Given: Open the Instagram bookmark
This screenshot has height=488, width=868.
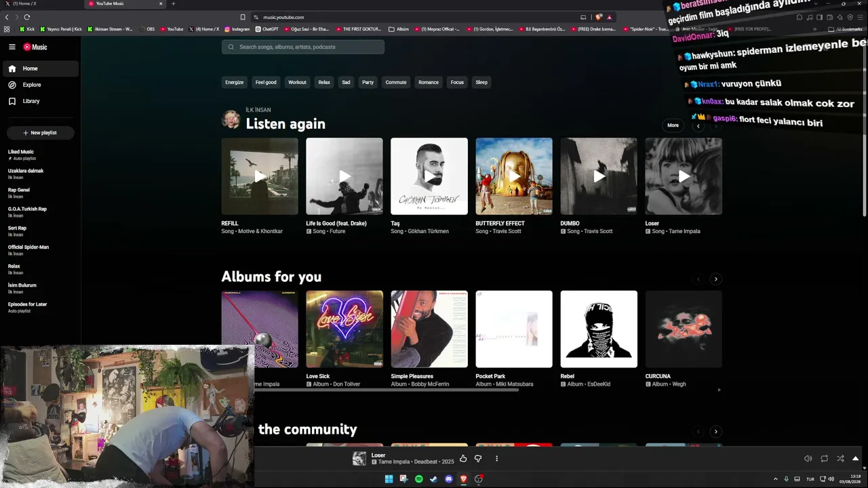Looking at the screenshot, I should pos(237,29).
